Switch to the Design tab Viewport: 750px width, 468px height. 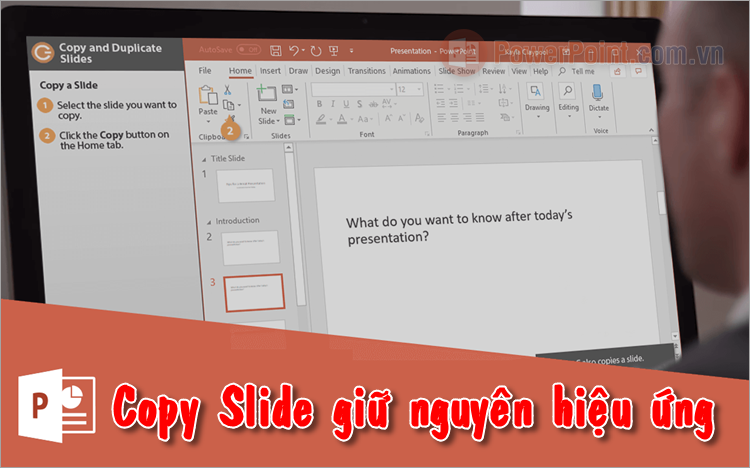point(328,71)
